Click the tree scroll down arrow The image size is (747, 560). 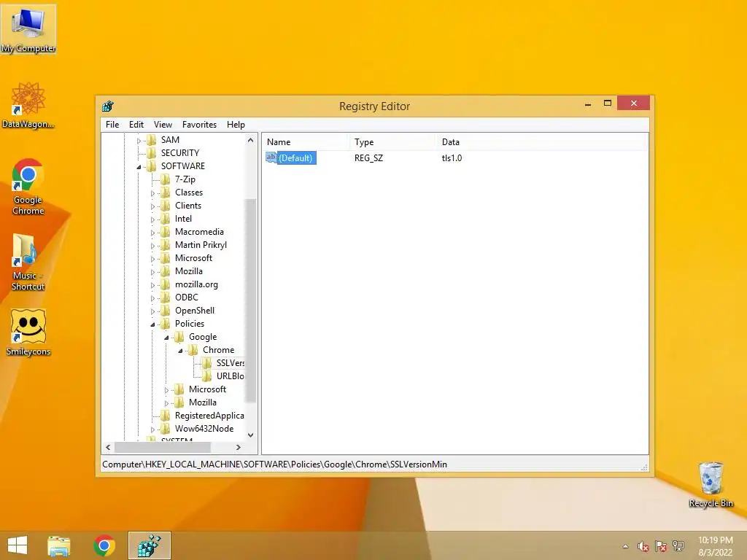[x=251, y=435]
